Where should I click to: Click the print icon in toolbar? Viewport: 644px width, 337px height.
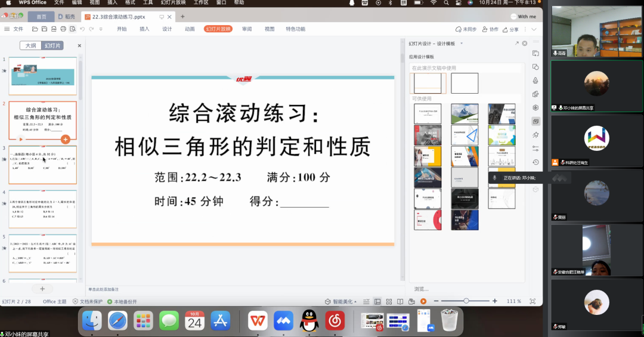point(63,29)
